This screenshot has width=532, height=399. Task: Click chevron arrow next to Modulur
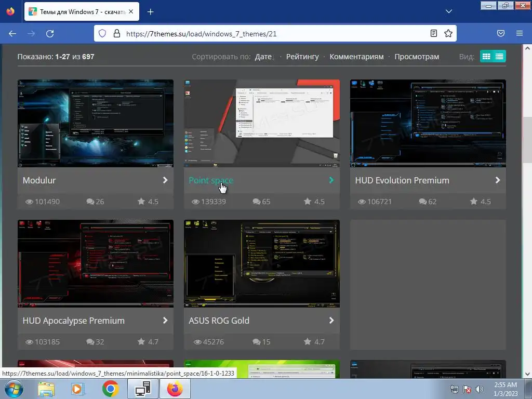pyautogui.click(x=165, y=180)
